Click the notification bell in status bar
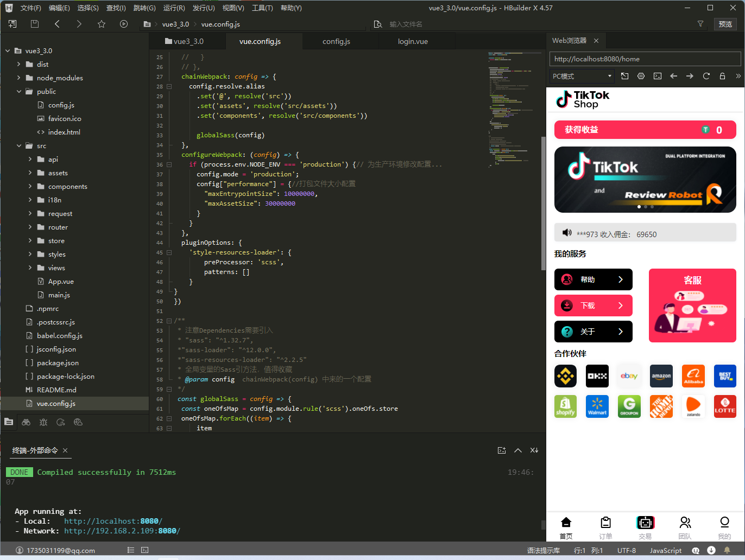745x560 pixels. tap(727, 550)
